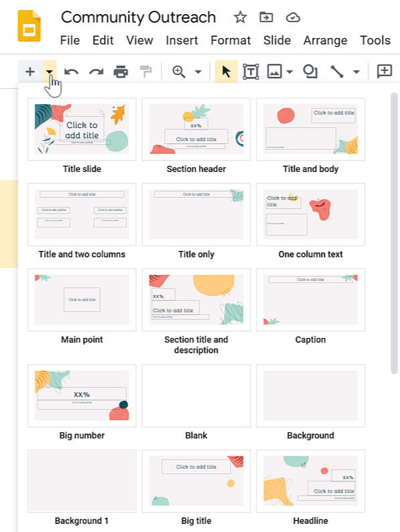Screen dimensions: 400x532
Task: Click the Move to folder icon
Action: pos(266,17)
